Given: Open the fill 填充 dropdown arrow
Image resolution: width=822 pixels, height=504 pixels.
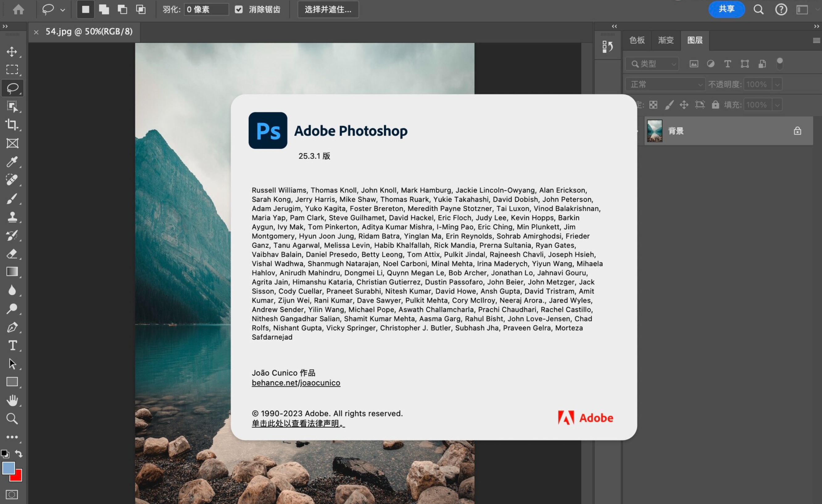Looking at the screenshot, I should 777,105.
